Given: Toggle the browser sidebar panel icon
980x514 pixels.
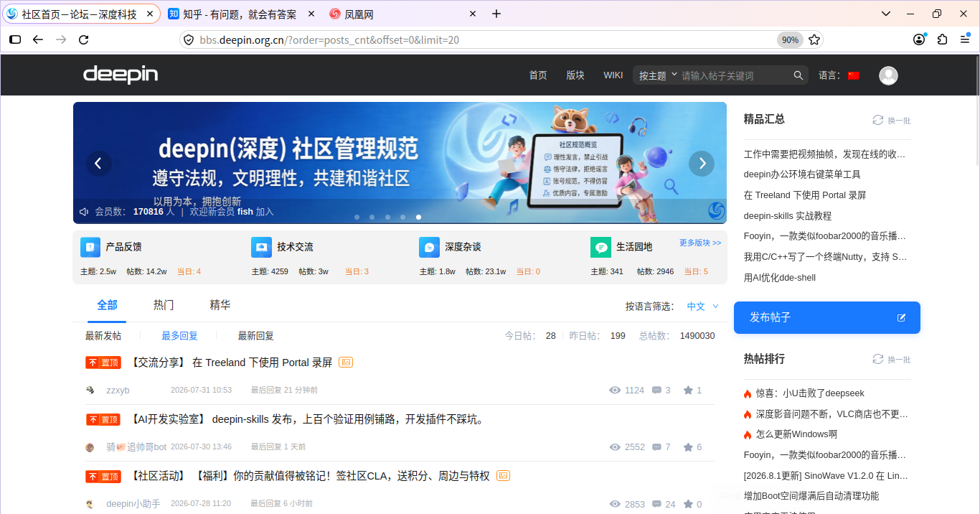Looking at the screenshot, I should [x=15, y=39].
